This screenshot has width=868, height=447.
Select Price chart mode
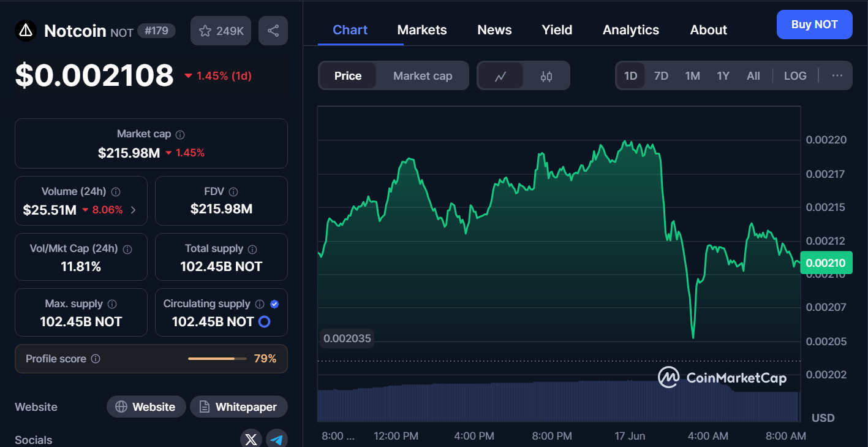(x=348, y=76)
